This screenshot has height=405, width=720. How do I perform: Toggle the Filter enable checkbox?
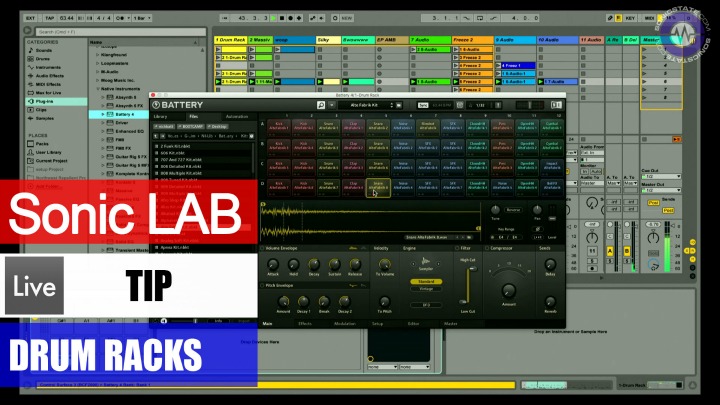click(x=457, y=248)
